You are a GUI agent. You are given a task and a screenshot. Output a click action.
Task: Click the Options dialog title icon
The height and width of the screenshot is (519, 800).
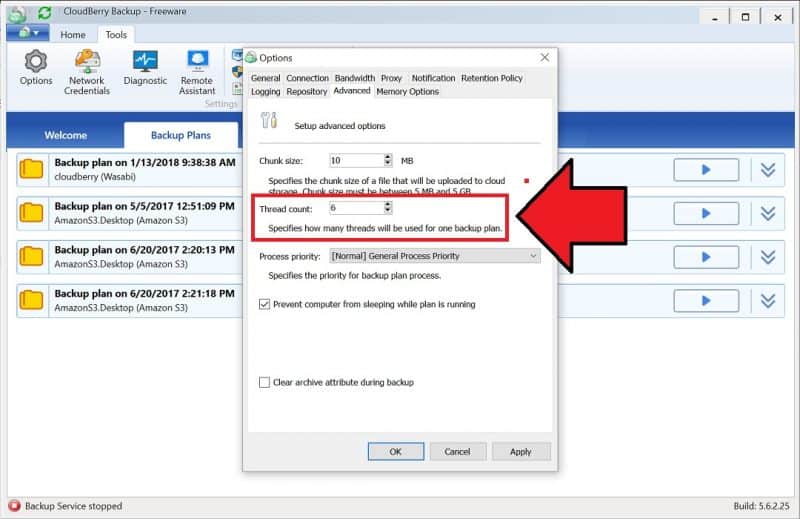coord(251,57)
